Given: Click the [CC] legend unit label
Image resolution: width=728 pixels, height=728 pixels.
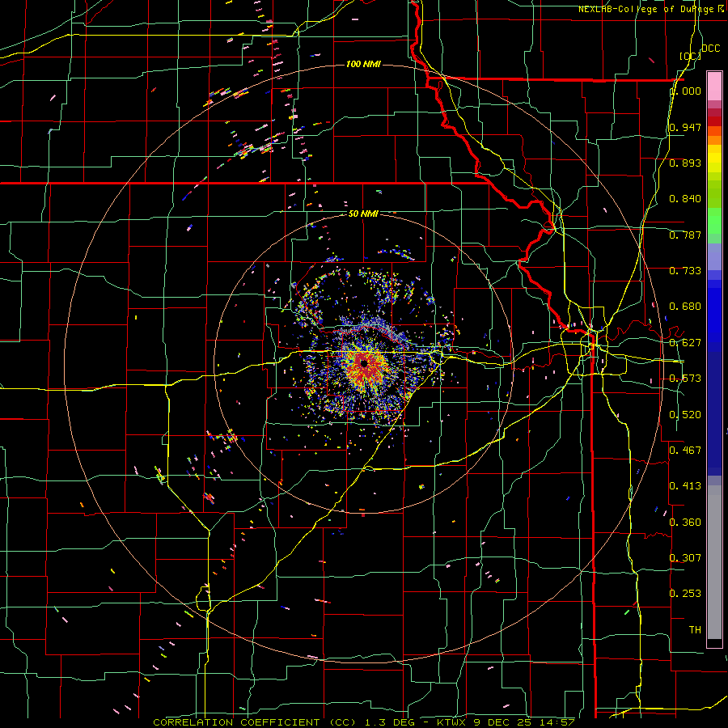Looking at the screenshot, I should 690,56.
